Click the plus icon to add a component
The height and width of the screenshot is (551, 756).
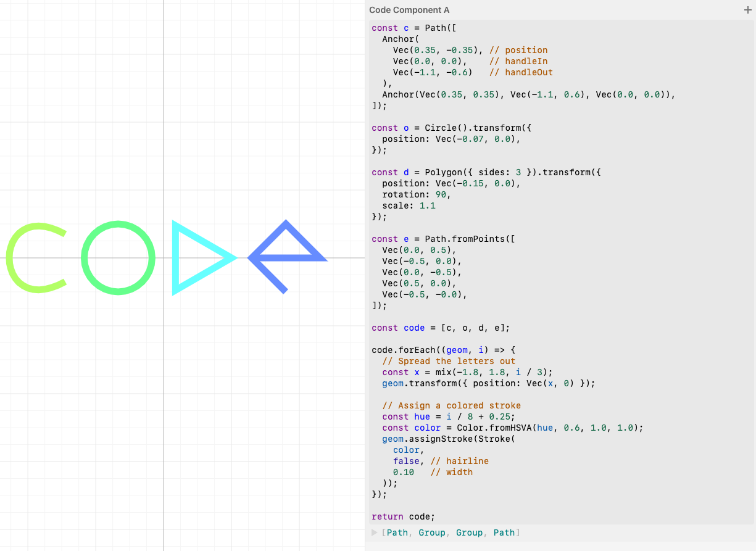click(x=747, y=10)
